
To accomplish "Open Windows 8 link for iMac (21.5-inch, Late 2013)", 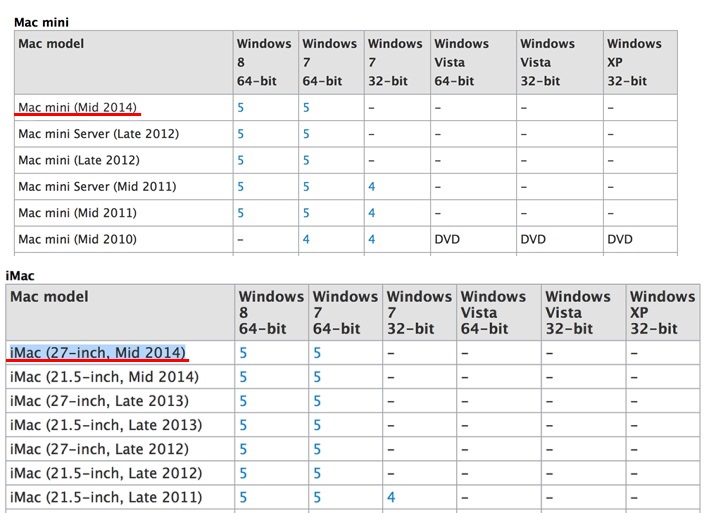I will click(x=243, y=425).
